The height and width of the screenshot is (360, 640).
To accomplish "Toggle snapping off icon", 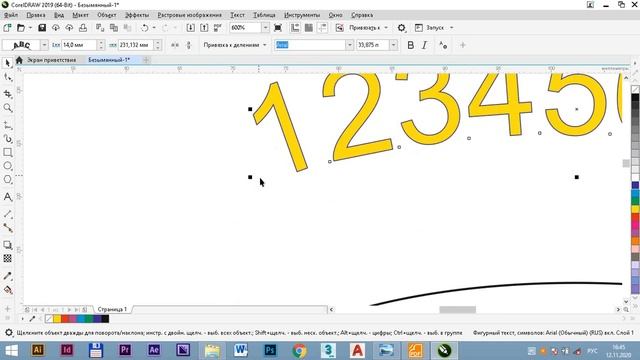I will [340, 28].
